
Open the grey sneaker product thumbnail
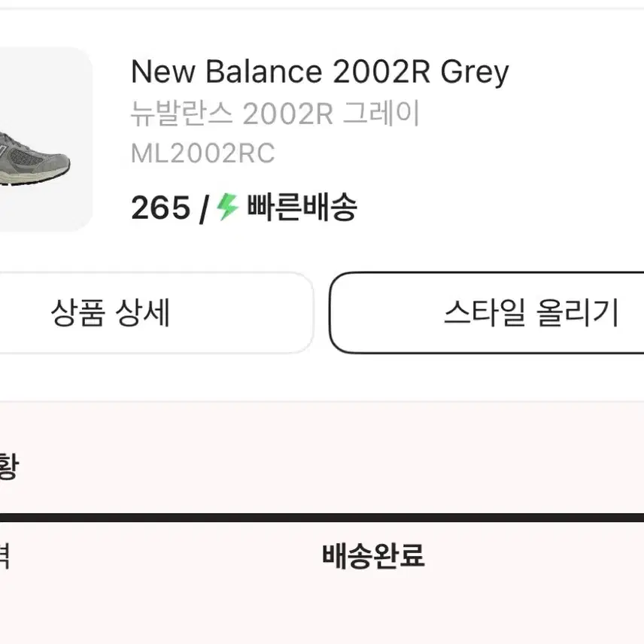click(x=46, y=139)
